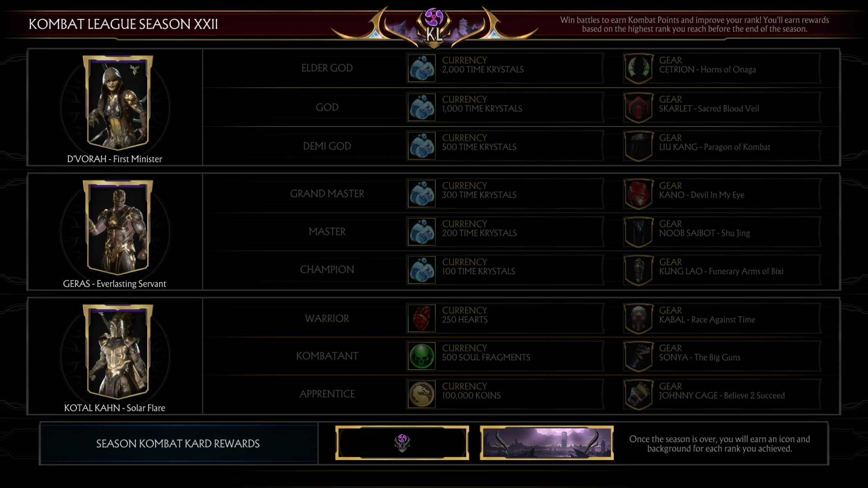This screenshot has height=488, width=868.
Task: Select Noob Saibot Shu Jing gear reward
Action: (x=722, y=232)
